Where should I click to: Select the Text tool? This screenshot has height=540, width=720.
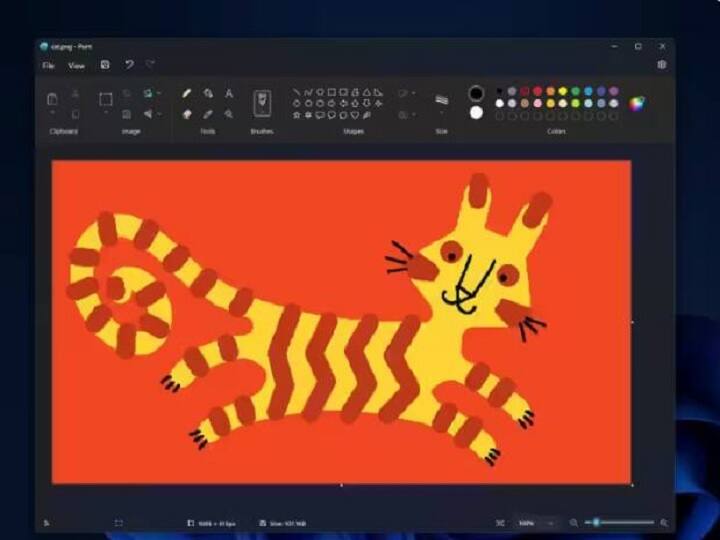coord(229,94)
